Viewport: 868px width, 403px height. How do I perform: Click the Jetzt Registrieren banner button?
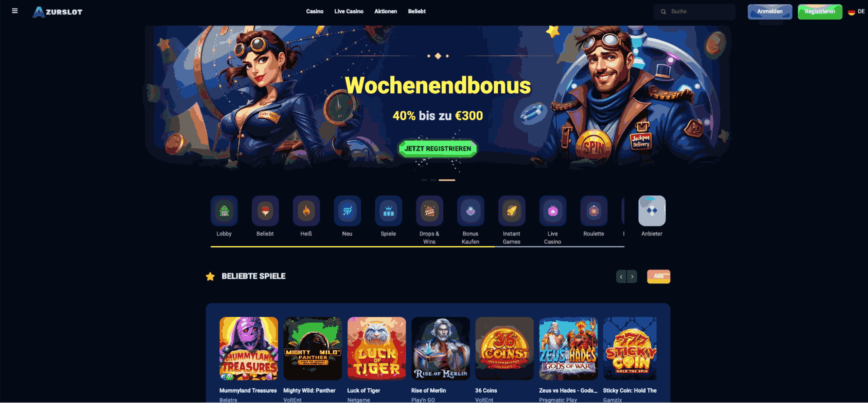438,149
